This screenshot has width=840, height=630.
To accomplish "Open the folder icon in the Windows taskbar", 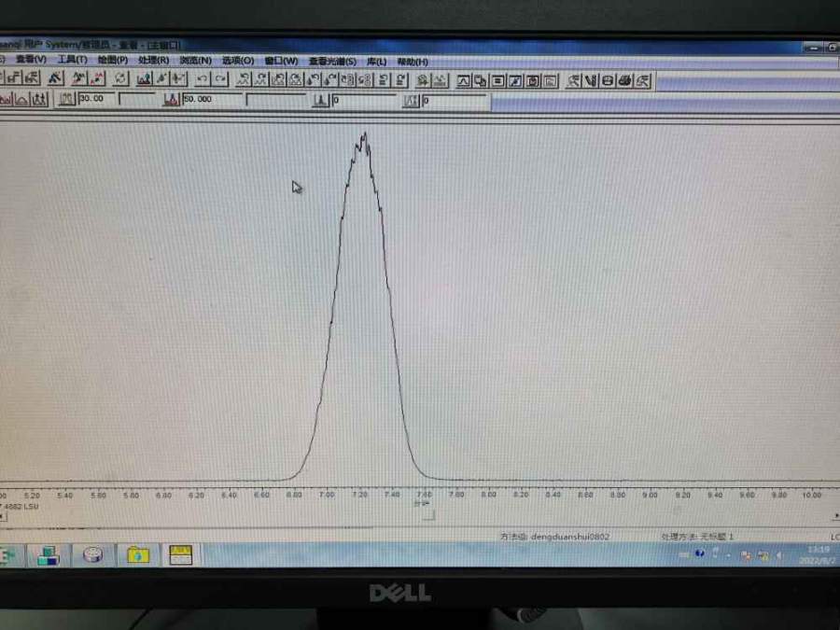I will [138, 555].
